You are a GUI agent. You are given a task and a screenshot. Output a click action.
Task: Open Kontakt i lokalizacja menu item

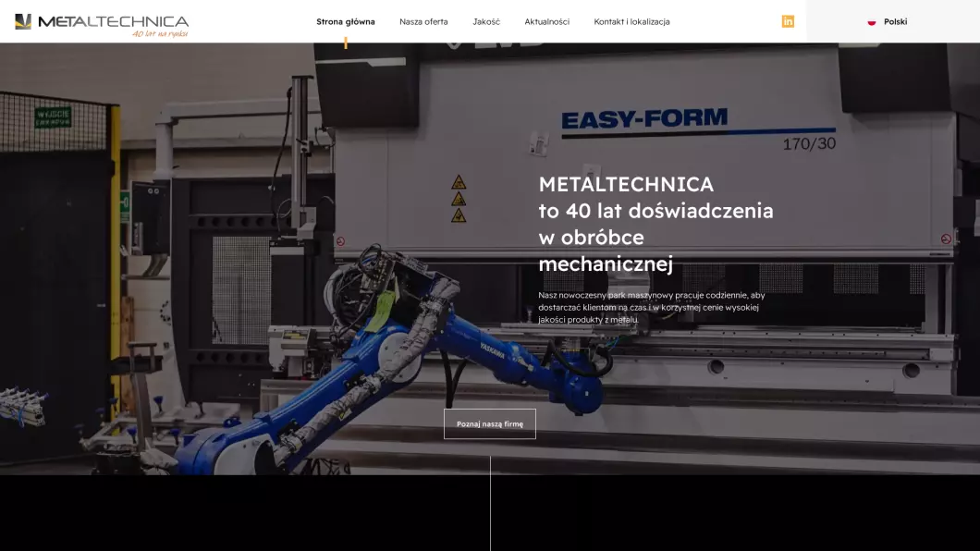pos(631,22)
